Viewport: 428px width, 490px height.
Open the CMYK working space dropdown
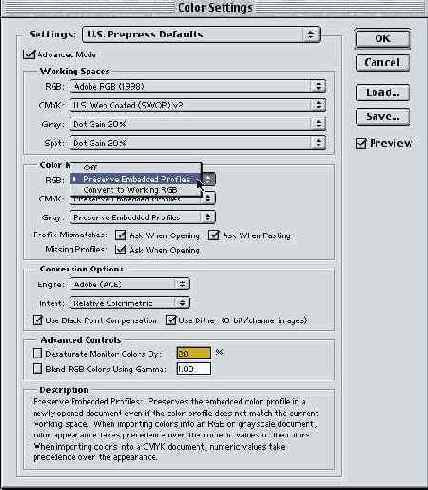197,105
